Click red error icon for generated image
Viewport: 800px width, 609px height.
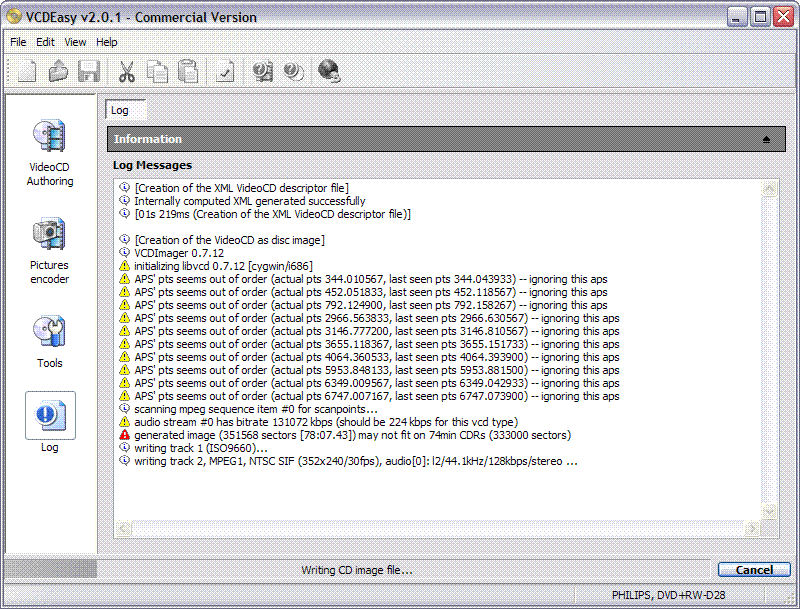pos(124,435)
